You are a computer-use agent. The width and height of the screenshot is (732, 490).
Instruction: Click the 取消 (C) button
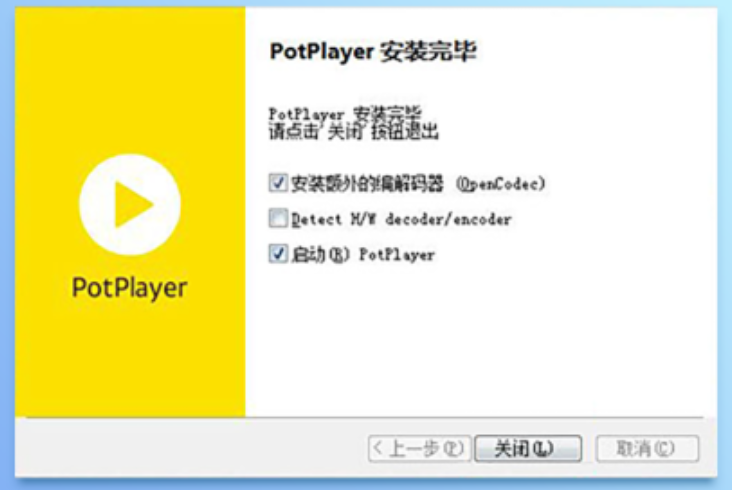(x=647, y=448)
